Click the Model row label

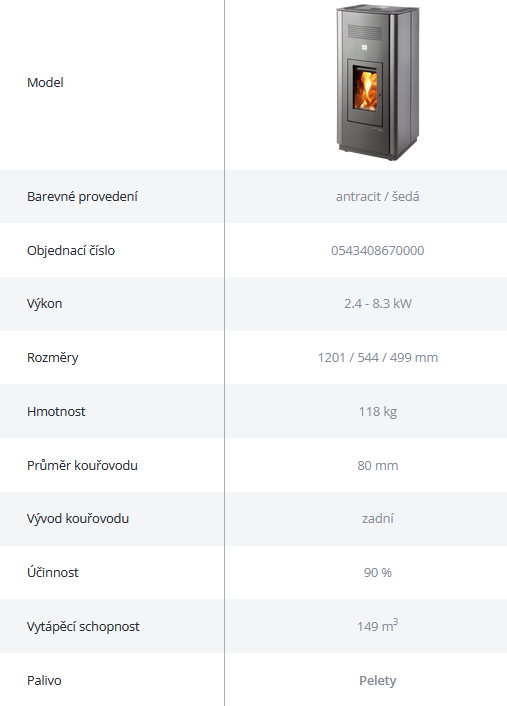point(45,82)
